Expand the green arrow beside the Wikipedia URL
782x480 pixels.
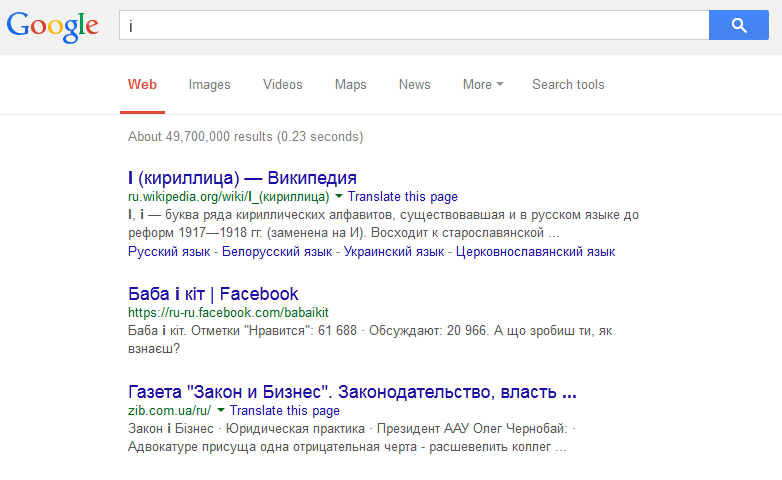click(339, 196)
